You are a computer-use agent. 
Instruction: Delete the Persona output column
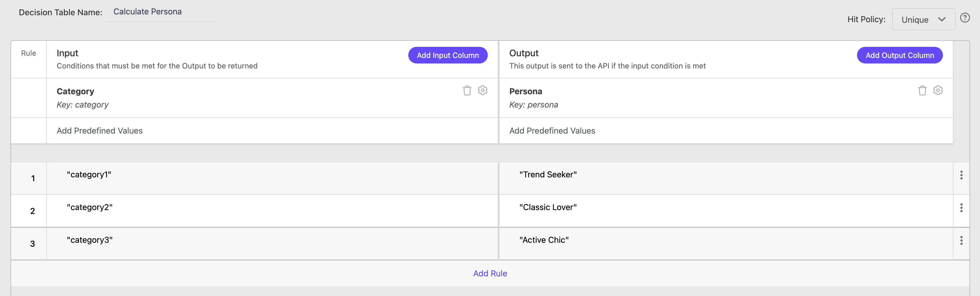click(x=922, y=91)
